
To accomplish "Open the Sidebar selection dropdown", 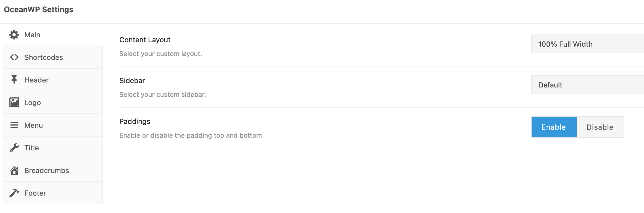I will (x=587, y=84).
